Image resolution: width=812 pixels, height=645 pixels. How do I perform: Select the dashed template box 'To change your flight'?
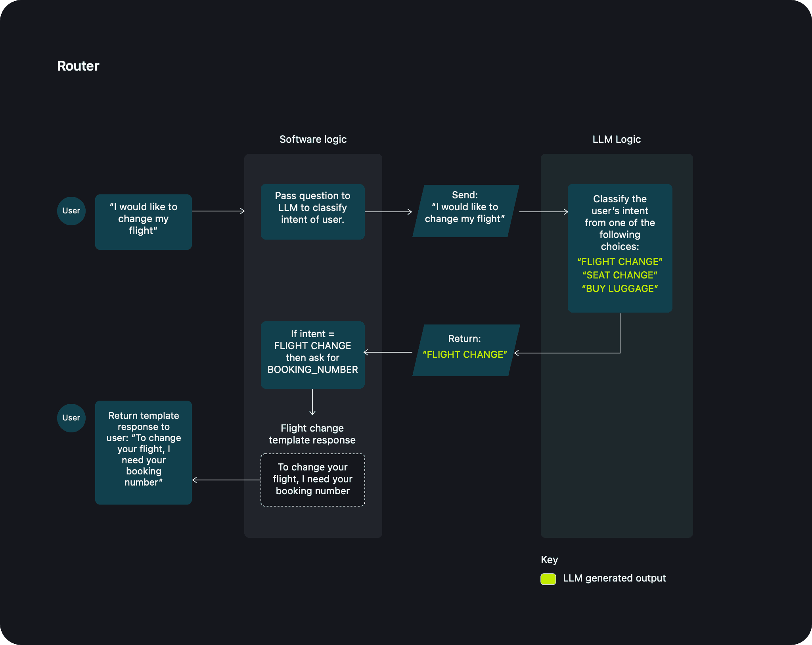pyautogui.click(x=313, y=480)
